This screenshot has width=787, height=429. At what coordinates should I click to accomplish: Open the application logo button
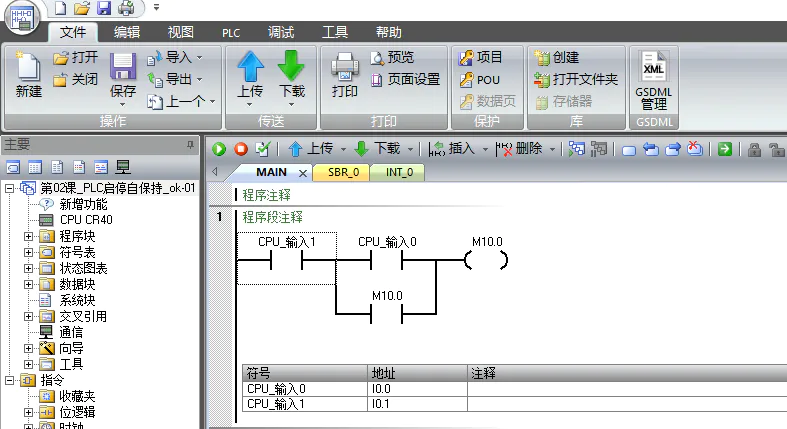pos(22,18)
